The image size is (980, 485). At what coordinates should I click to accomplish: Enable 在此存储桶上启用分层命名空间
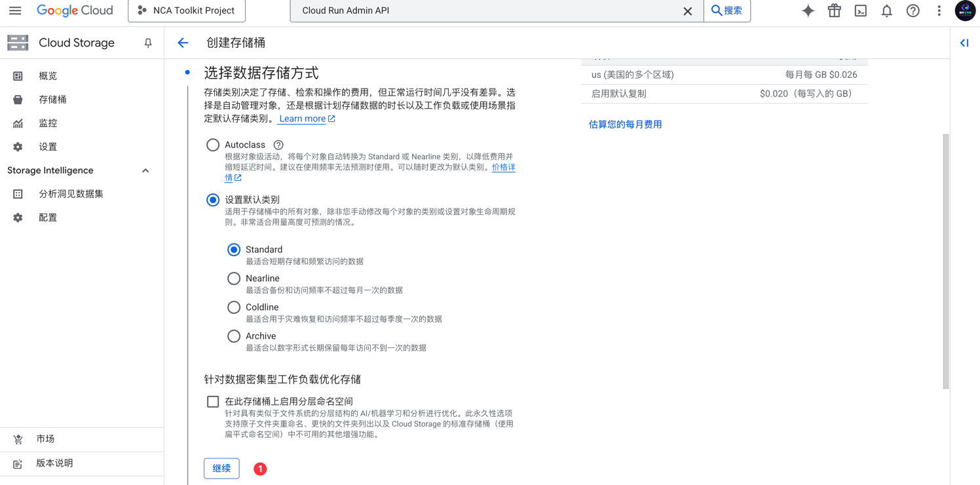212,400
